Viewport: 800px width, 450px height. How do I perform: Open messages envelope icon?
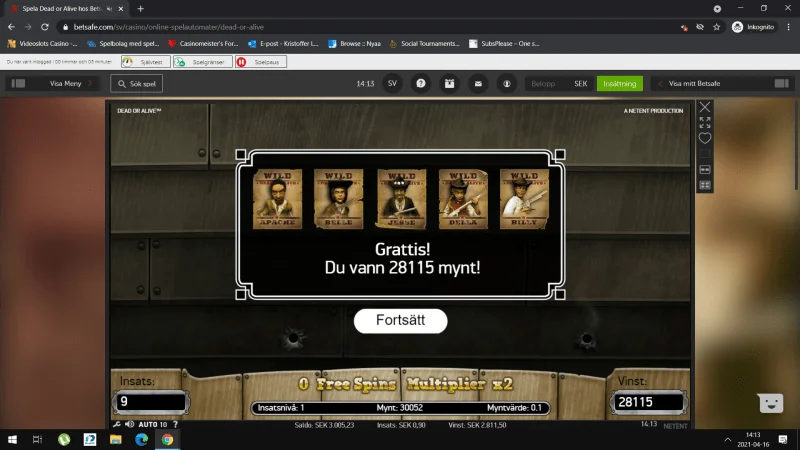click(478, 84)
